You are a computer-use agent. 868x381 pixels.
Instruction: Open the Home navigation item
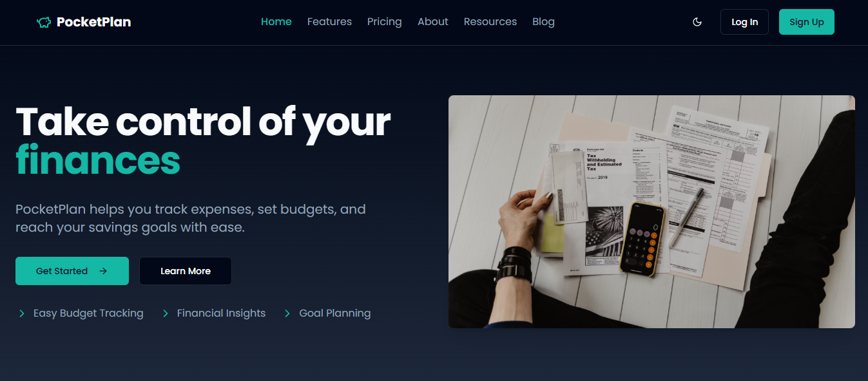[x=276, y=22]
